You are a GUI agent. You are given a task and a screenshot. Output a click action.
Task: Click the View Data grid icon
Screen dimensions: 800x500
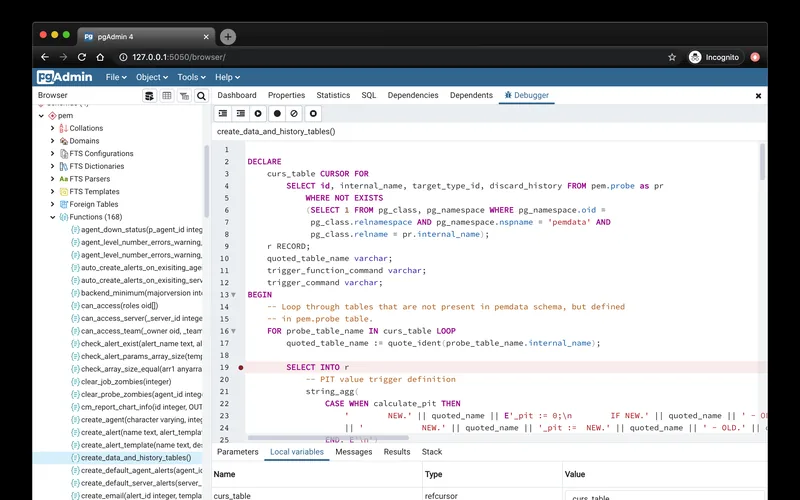click(x=167, y=96)
